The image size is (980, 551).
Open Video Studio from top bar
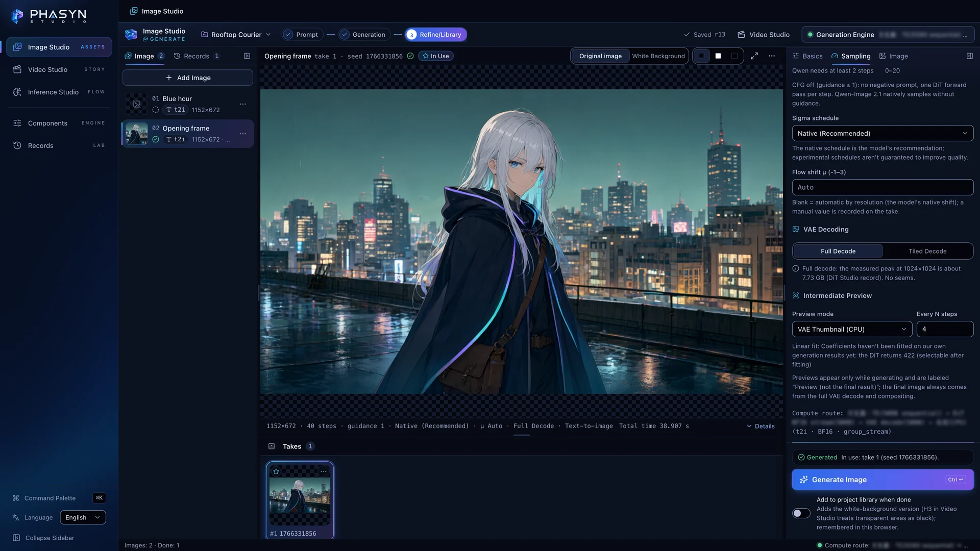[x=764, y=35]
